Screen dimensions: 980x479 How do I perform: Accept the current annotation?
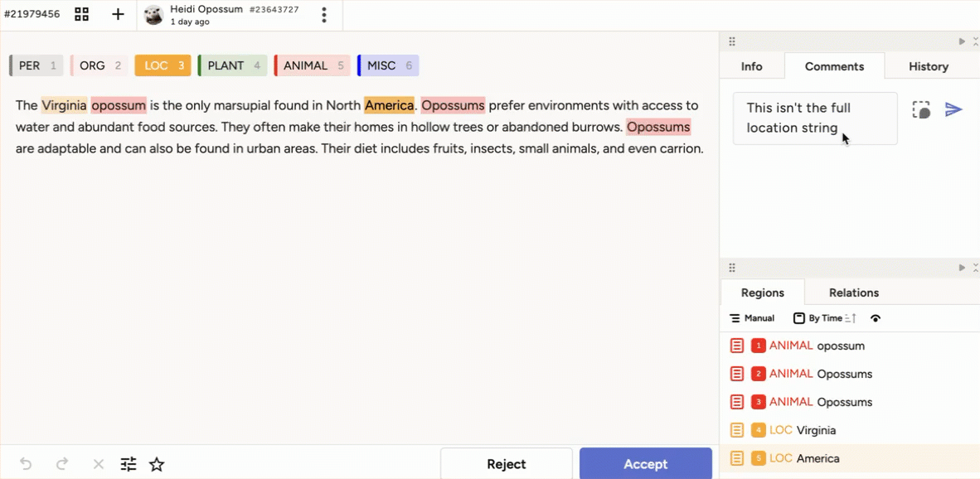[x=645, y=463]
